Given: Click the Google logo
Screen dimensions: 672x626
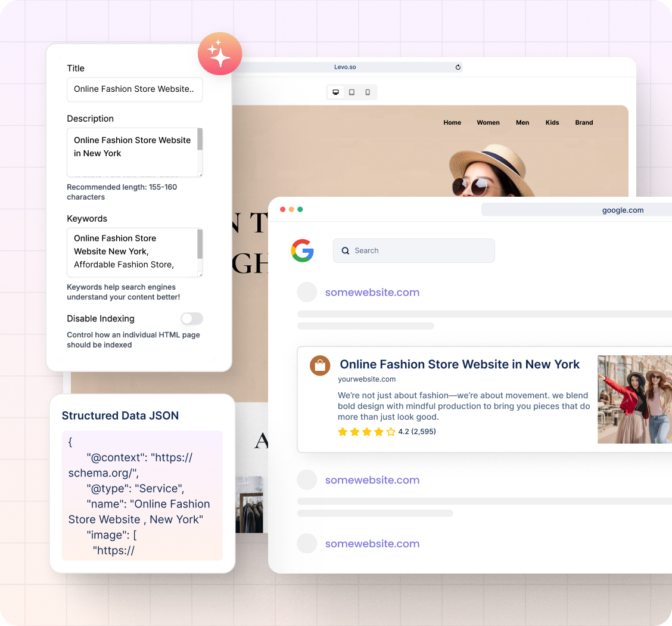Looking at the screenshot, I should (x=303, y=250).
